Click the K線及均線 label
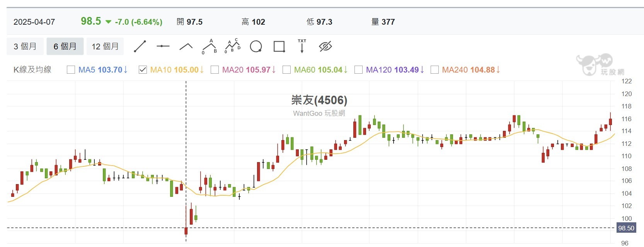644x247 pixels. click(x=32, y=69)
